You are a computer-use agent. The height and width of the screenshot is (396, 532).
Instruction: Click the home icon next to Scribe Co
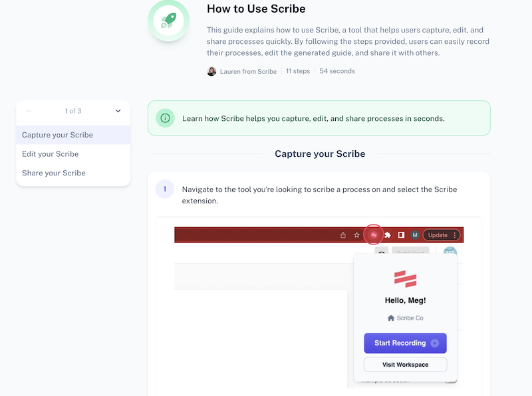point(391,318)
